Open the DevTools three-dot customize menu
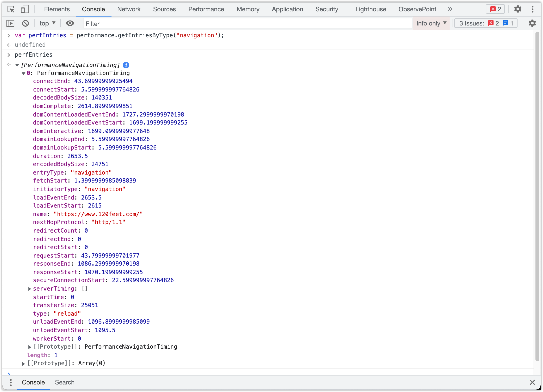The height and width of the screenshot is (392, 543). tap(532, 9)
